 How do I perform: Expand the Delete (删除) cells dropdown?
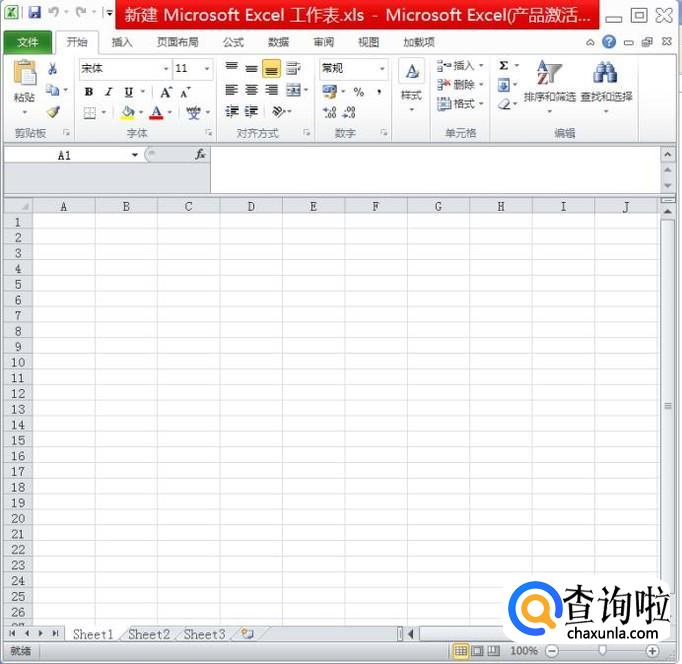coord(481,84)
